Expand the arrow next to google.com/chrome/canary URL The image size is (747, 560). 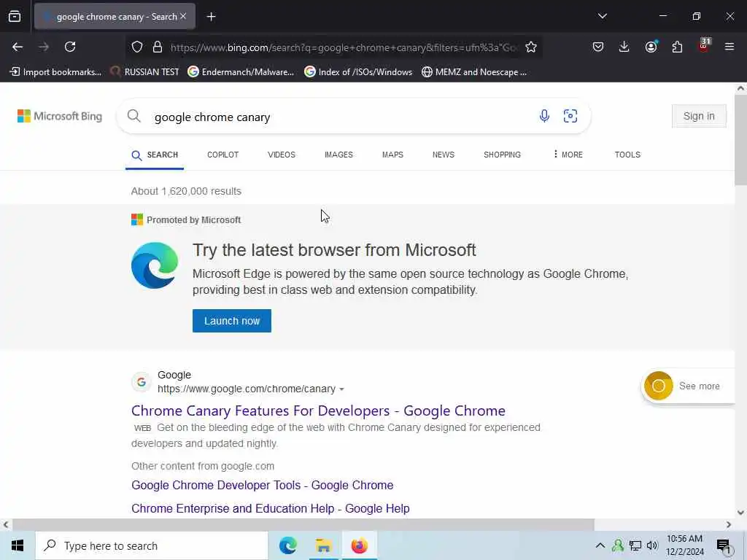(x=341, y=389)
